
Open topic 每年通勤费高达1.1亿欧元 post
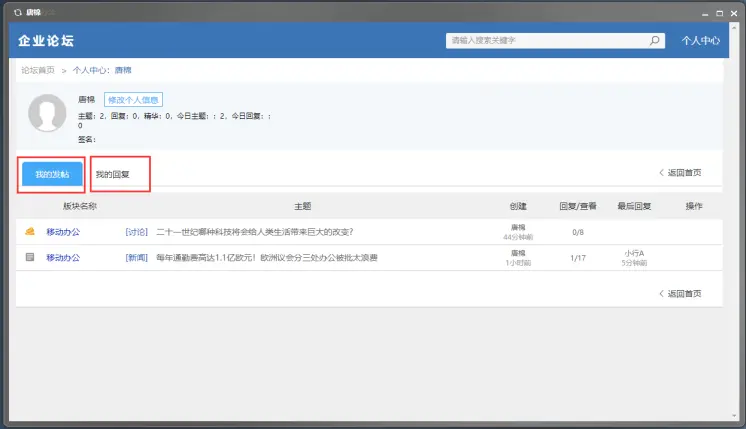[x=267, y=258]
